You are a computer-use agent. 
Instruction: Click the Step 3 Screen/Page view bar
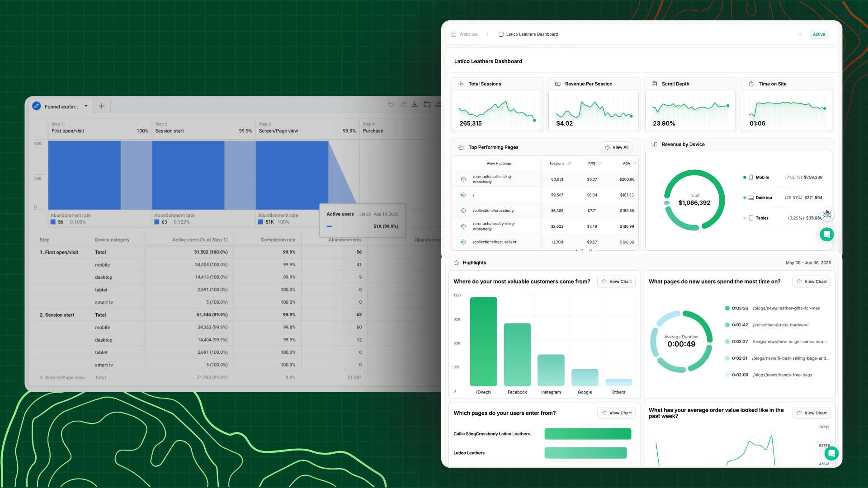pos(292,175)
